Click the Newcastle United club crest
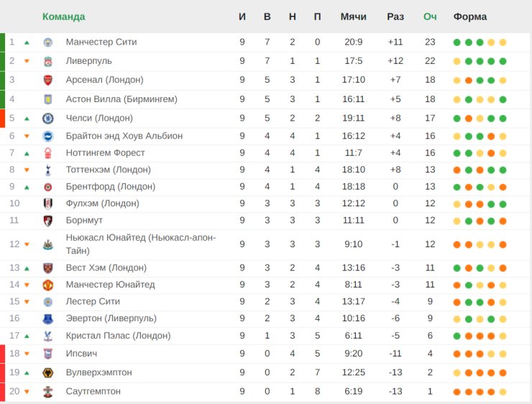This screenshot has width=532, height=404. point(48,244)
